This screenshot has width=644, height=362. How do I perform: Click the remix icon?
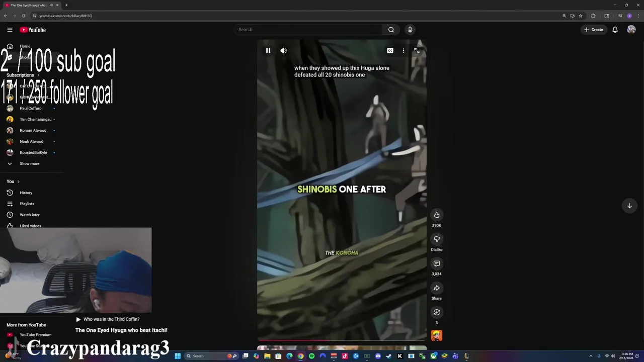[x=437, y=312]
